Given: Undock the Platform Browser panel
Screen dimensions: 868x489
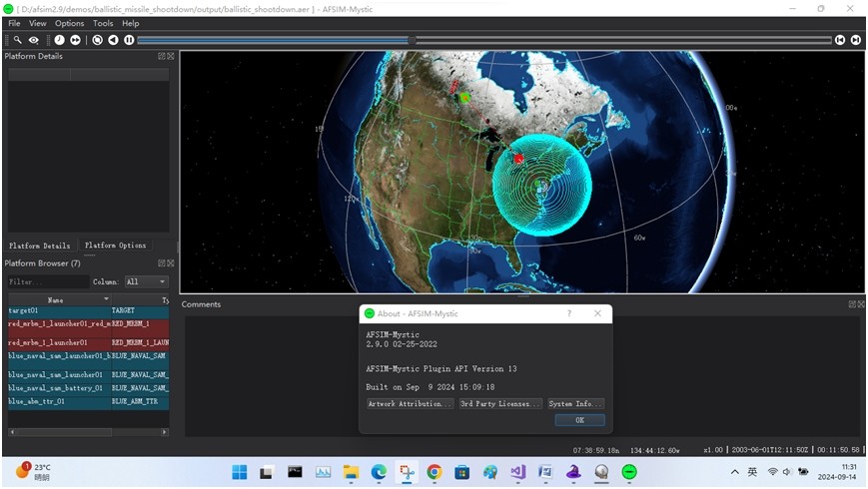Looking at the screenshot, I should pos(161,263).
